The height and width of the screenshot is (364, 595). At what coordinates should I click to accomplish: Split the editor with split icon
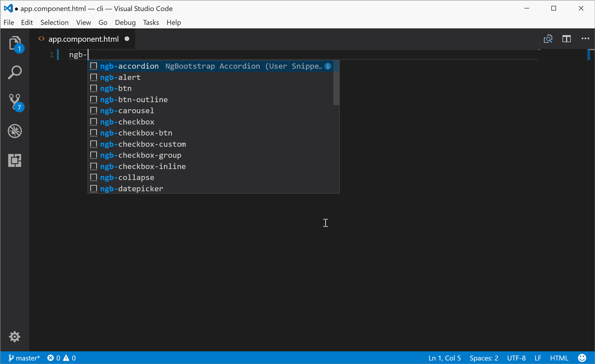[567, 39]
